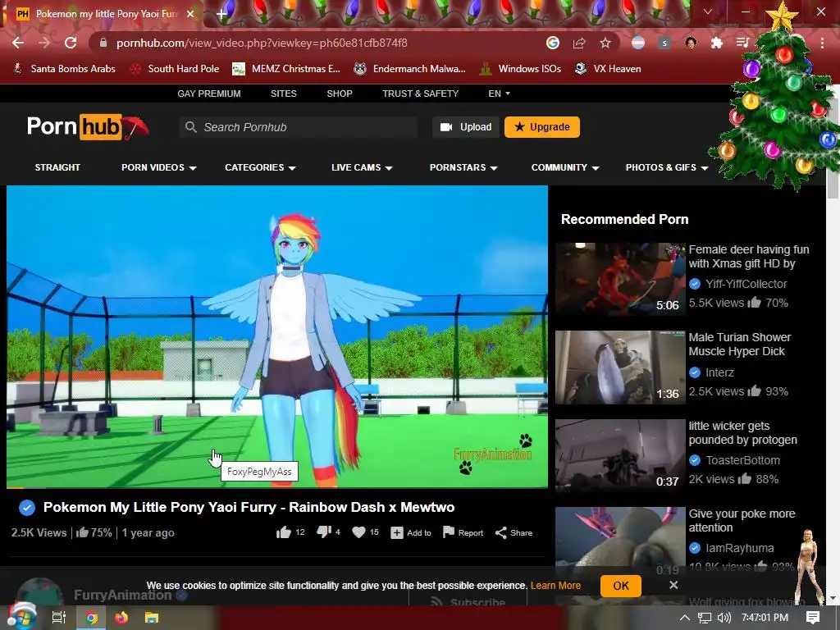Click Learn More in the cookie banner
The width and height of the screenshot is (840, 630).
(x=555, y=586)
